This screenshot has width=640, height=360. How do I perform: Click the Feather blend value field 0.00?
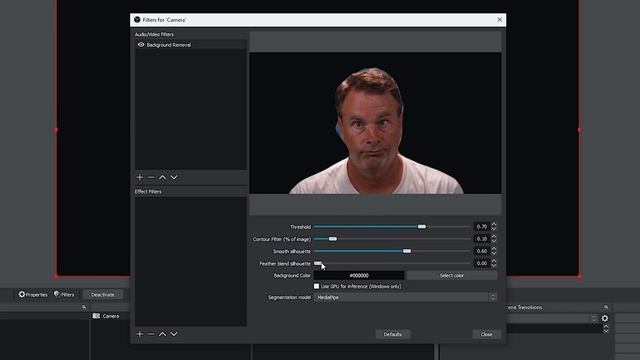pyautogui.click(x=482, y=263)
